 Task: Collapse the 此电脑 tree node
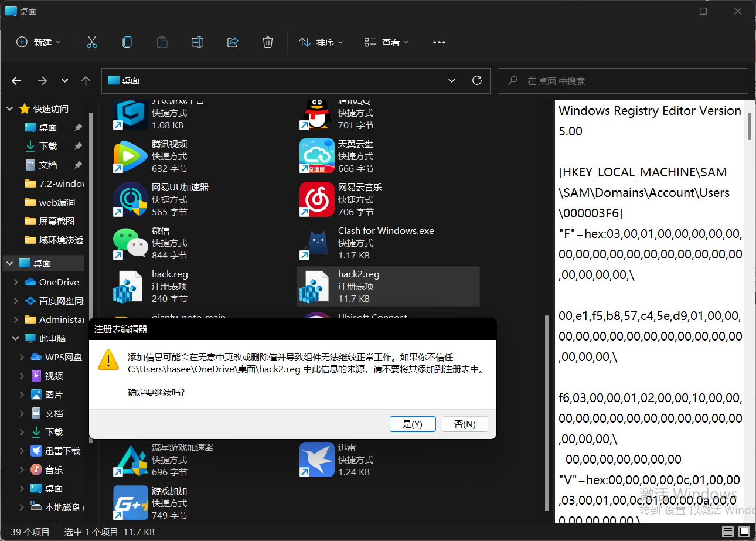pyautogui.click(x=16, y=338)
